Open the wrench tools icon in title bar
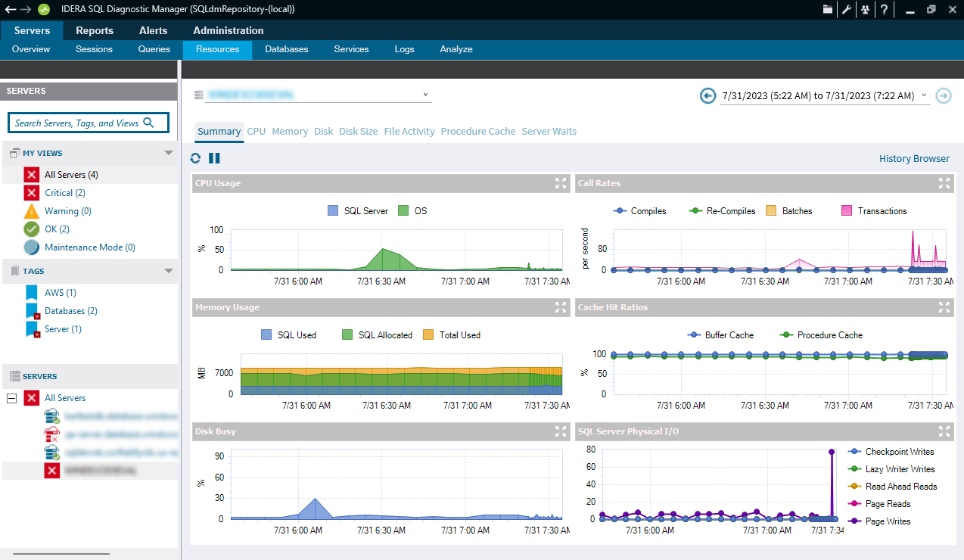The height and width of the screenshot is (560, 964). (x=847, y=10)
